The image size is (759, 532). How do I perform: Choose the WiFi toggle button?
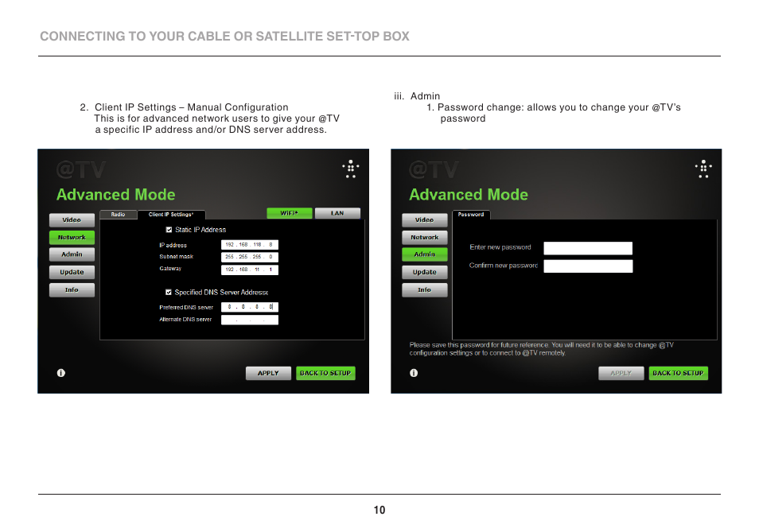tap(290, 213)
